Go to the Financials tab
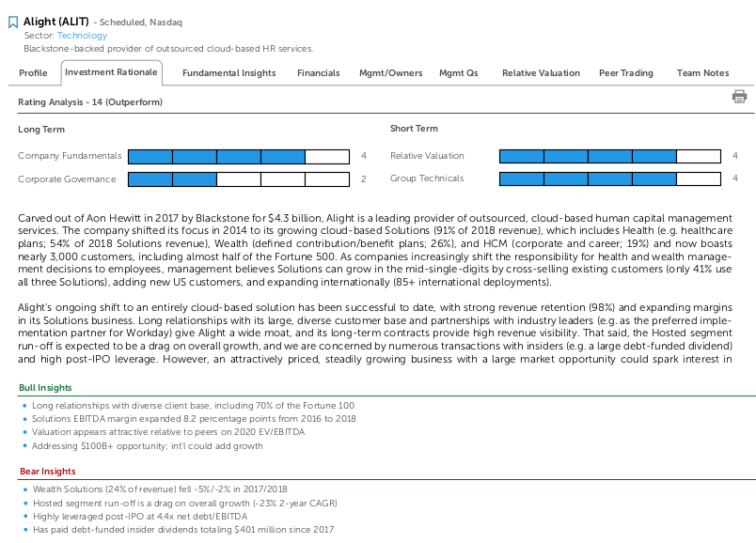This screenshot has height=543, width=756. click(318, 72)
